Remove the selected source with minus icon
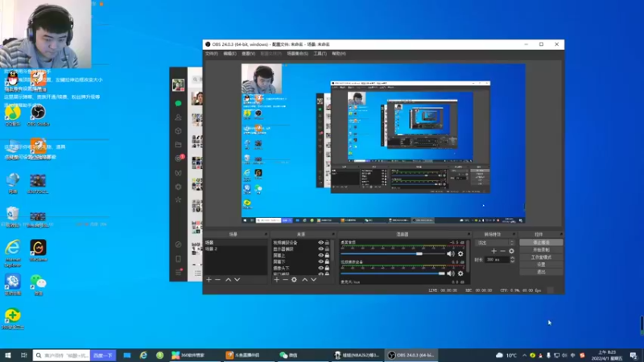 click(x=285, y=279)
